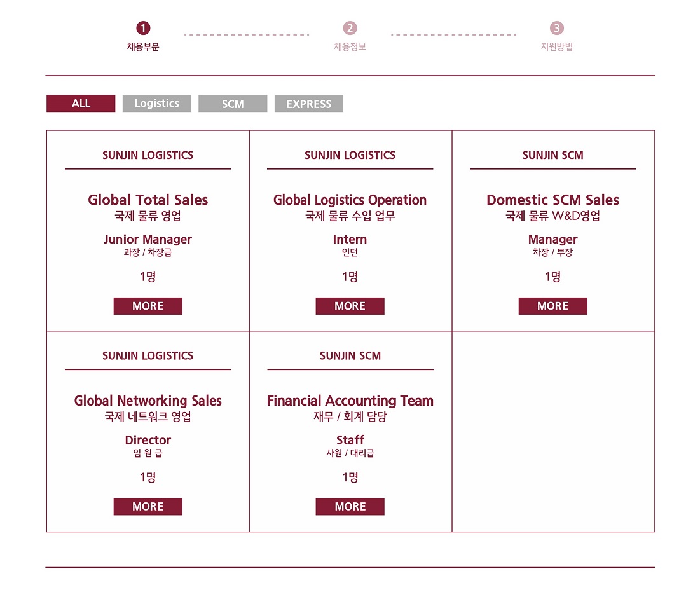Click 1명 headcount in Global Total Sales card
This screenshot has height=604, width=700.
[x=148, y=277]
